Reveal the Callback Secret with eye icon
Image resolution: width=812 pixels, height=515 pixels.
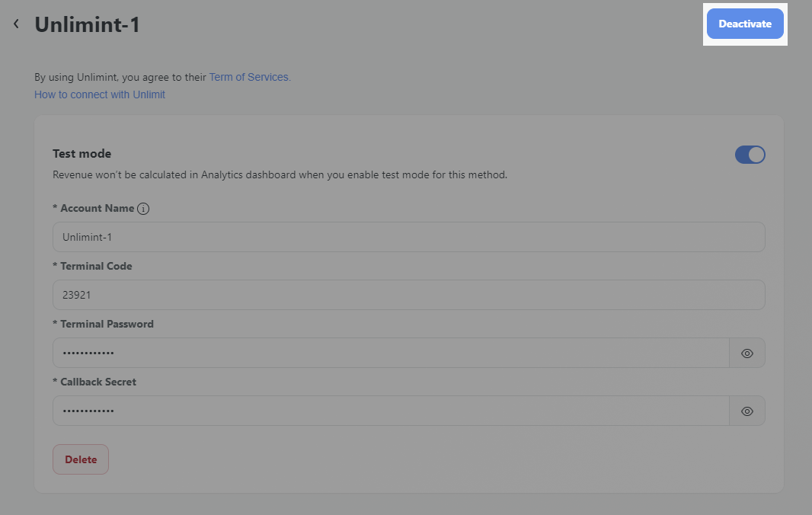[x=746, y=411]
